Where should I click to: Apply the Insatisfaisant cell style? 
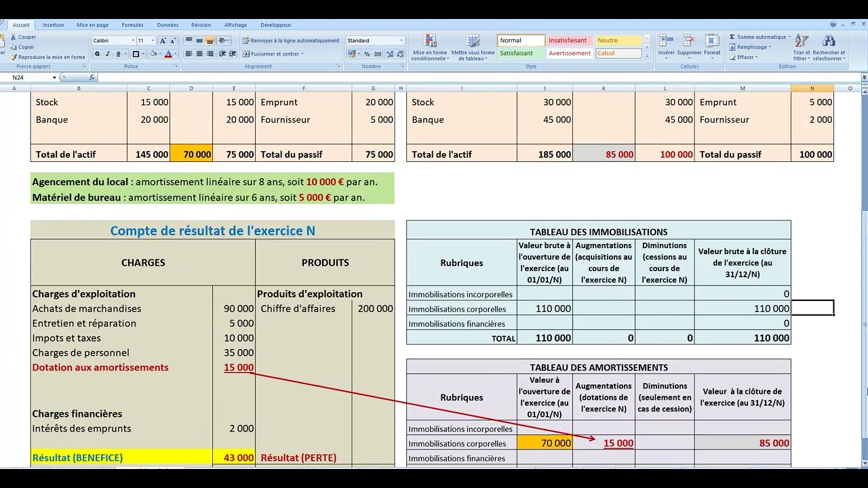click(568, 41)
